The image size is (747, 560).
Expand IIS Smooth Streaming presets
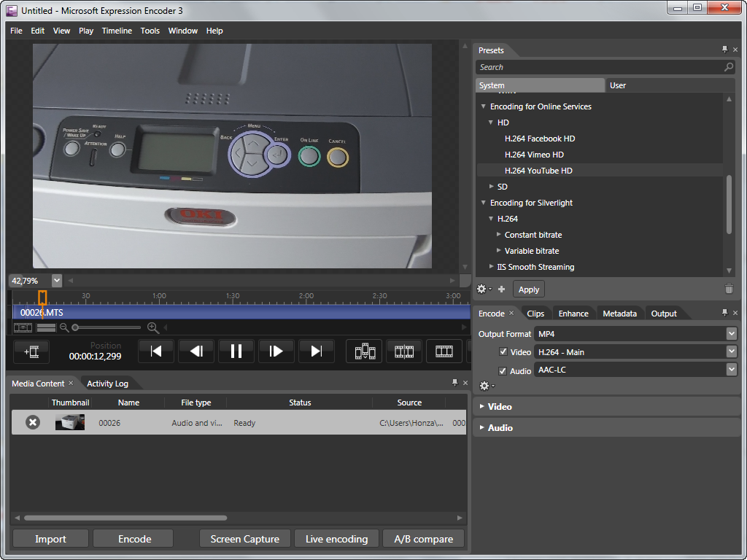coord(491,266)
